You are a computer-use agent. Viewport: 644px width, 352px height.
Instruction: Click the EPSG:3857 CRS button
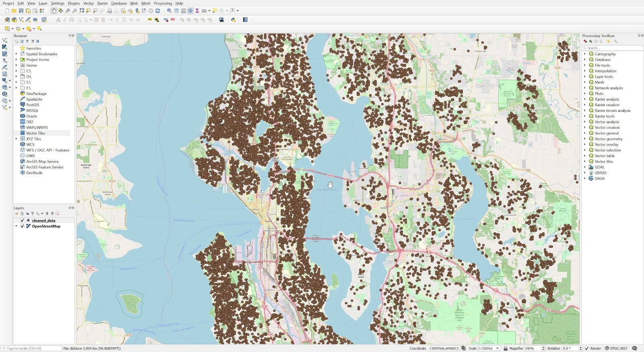coord(616,348)
